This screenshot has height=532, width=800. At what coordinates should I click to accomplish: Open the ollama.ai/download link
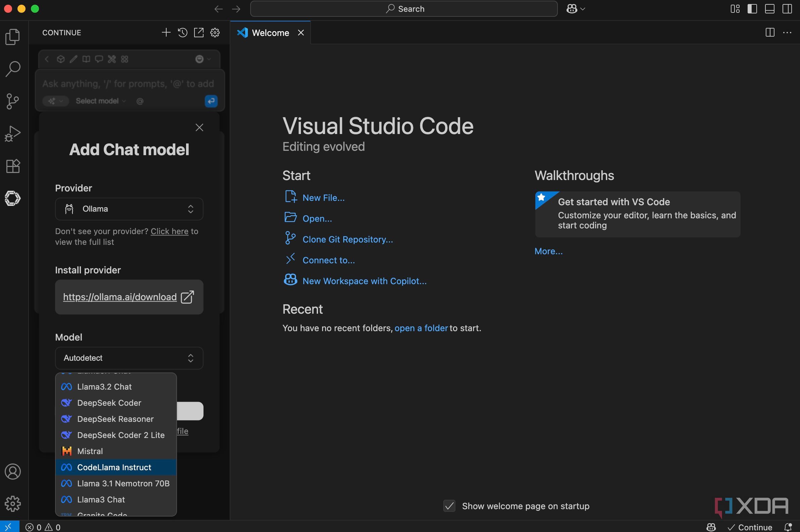(x=120, y=297)
